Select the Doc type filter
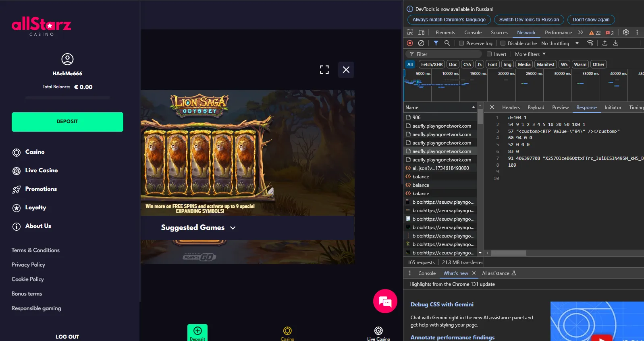644x341 pixels. 453,64
